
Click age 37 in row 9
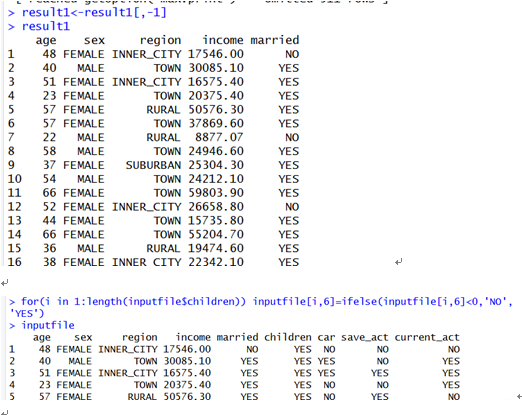49,165
